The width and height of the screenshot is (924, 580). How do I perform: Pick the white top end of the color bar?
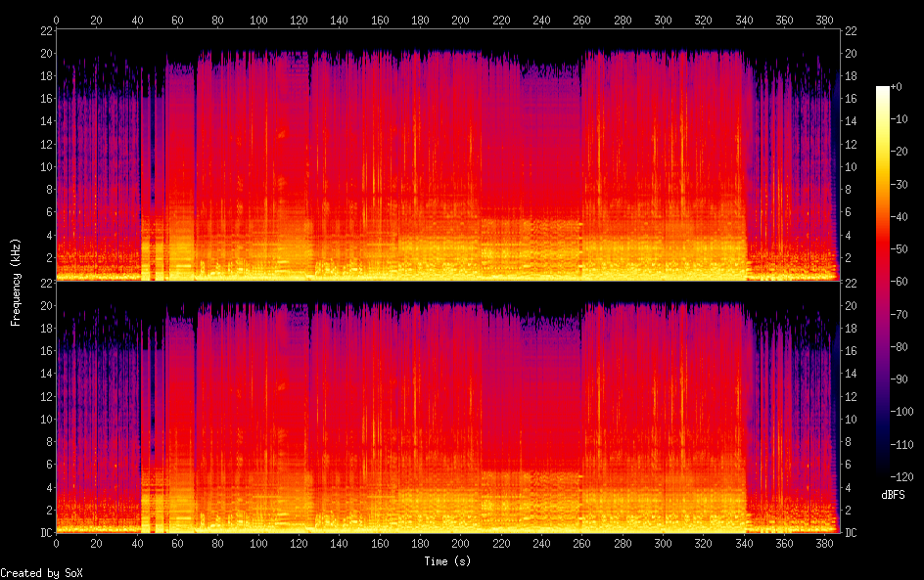pos(883,89)
